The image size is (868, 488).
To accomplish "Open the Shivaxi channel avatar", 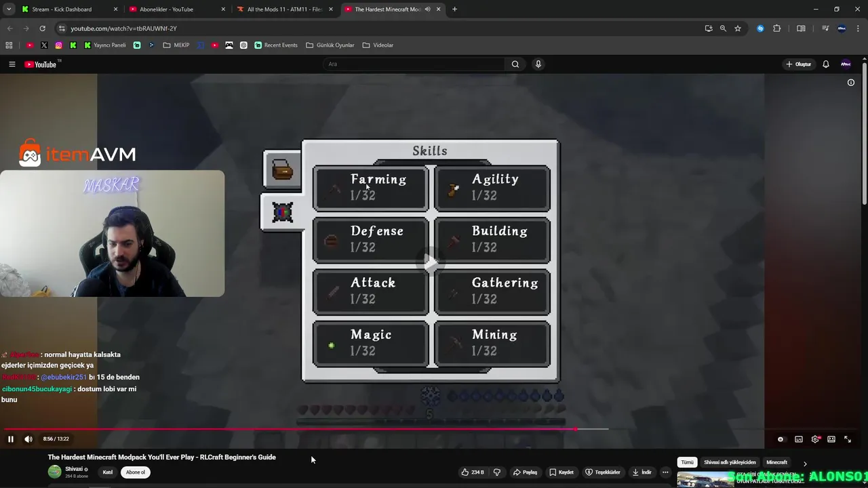I will click(54, 472).
